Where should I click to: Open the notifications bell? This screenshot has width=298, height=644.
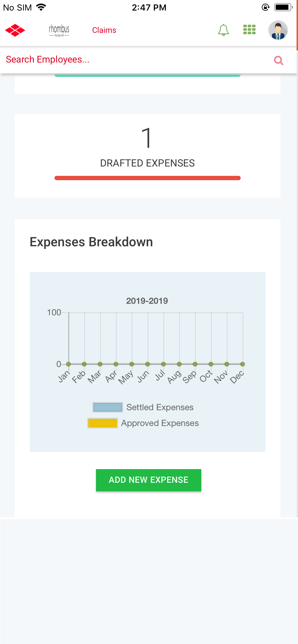click(x=223, y=30)
